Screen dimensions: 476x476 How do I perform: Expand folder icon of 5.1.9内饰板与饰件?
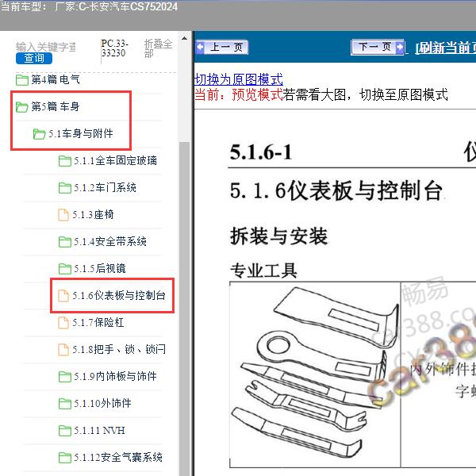coord(65,377)
